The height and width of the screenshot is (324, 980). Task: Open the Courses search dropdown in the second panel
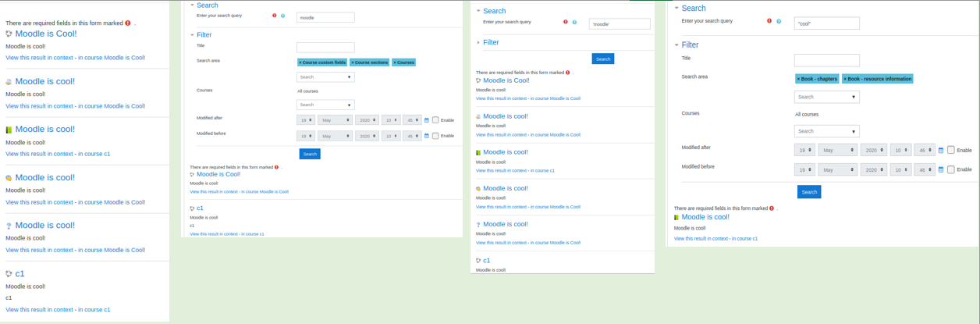click(325, 105)
